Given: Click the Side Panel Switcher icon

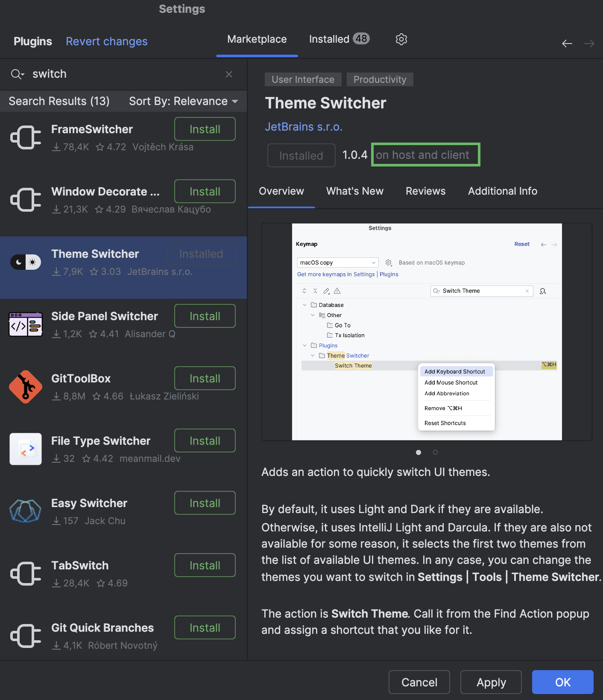Looking at the screenshot, I should [26, 324].
